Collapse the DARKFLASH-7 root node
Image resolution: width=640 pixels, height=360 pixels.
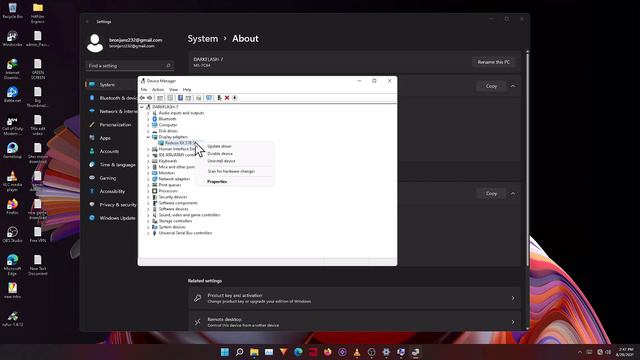(142, 107)
